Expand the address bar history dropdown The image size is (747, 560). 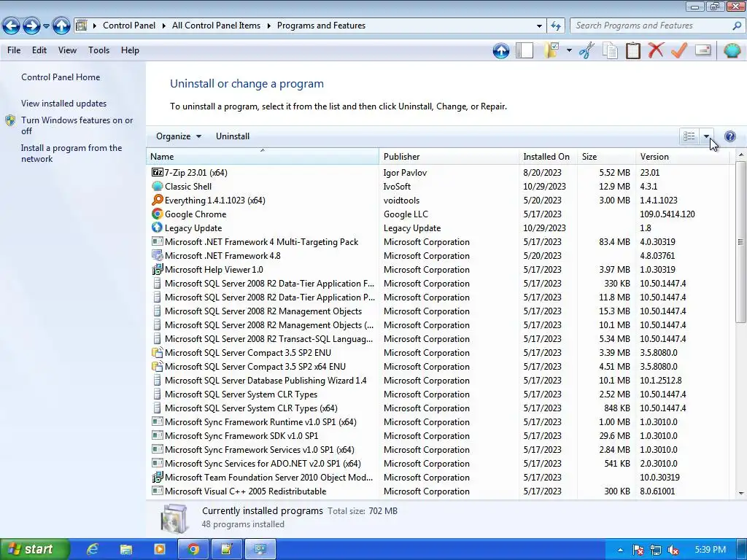pos(539,26)
